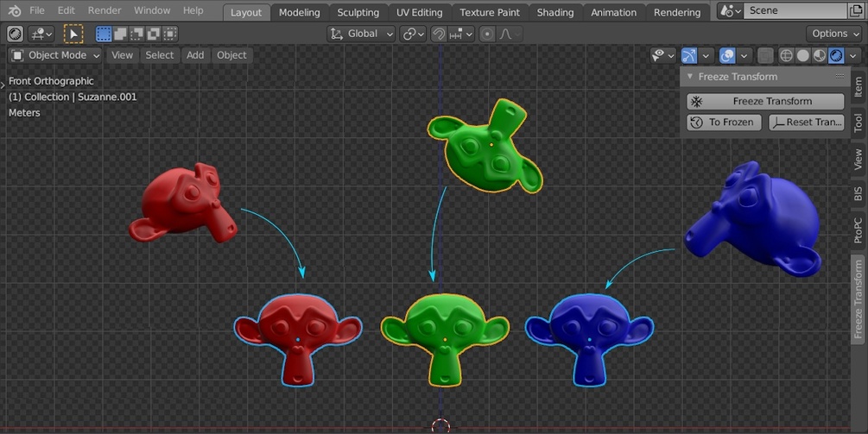Switch to the Shading workspace tab
The width and height of the screenshot is (868, 434).
554,12
